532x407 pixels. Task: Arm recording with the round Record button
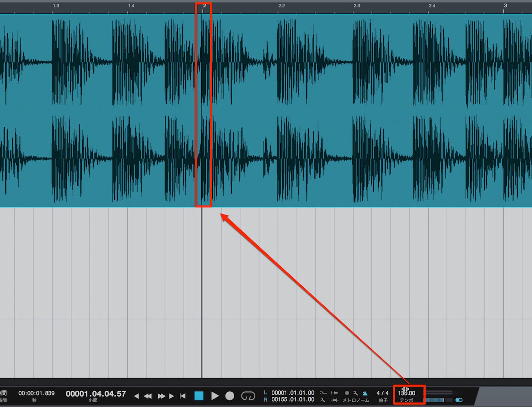pyautogui.click(x=230, y=396)
